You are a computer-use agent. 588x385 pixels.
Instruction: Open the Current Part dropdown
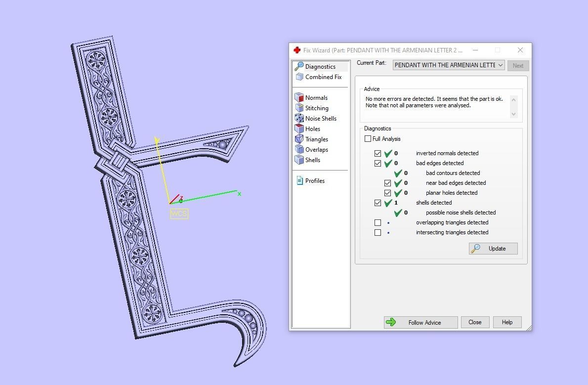(449, 65)
